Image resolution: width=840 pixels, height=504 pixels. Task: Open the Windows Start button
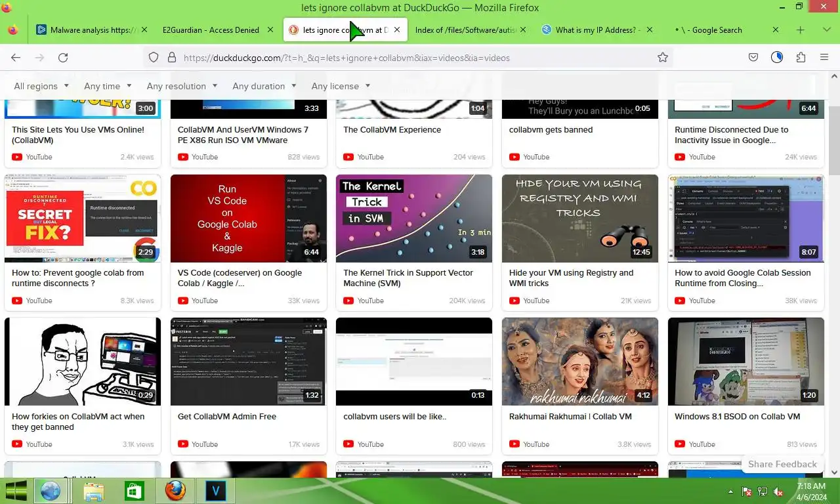pyautogui.click(x=16, y=491)
